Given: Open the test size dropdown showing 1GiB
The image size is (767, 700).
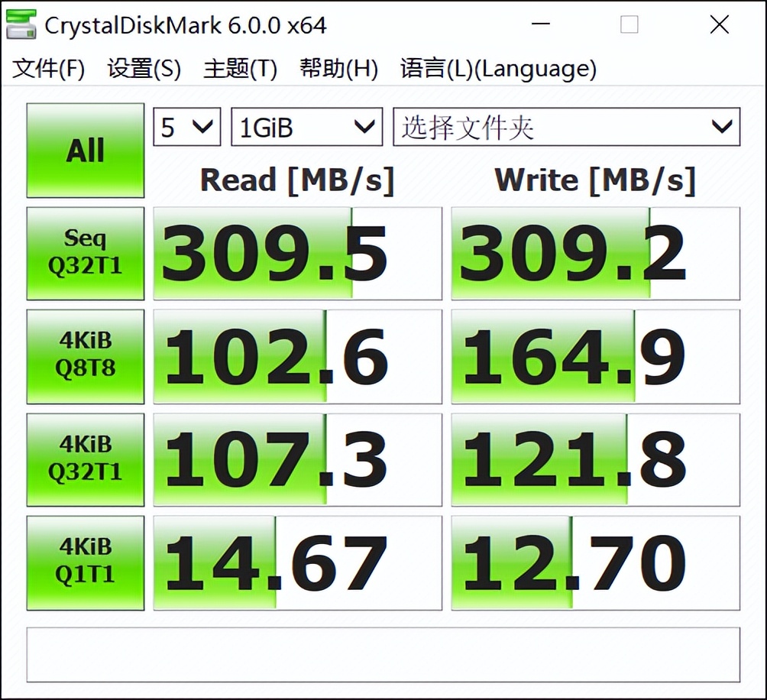Looking at the screenshot, I should point(306,127).
